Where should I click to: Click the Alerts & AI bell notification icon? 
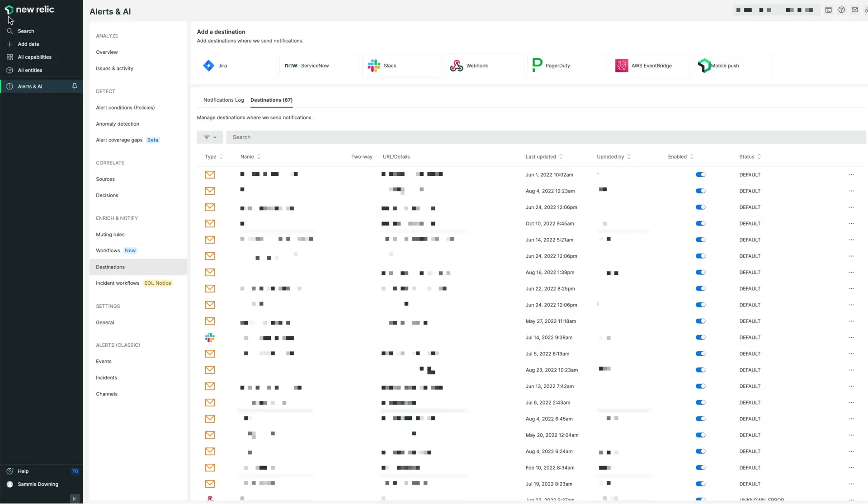75,86
